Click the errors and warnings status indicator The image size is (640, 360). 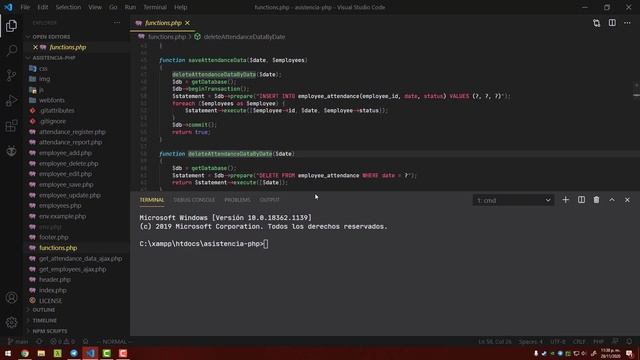click(x=62, y=342)
